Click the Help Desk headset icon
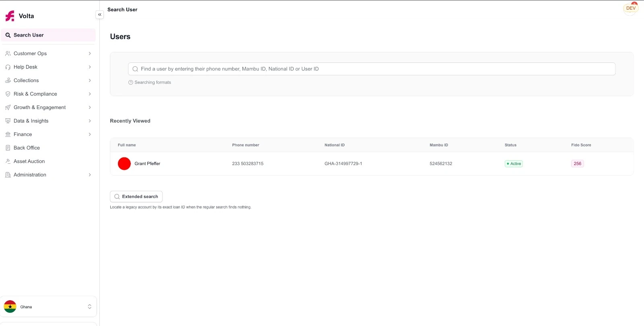 [8, 67]
